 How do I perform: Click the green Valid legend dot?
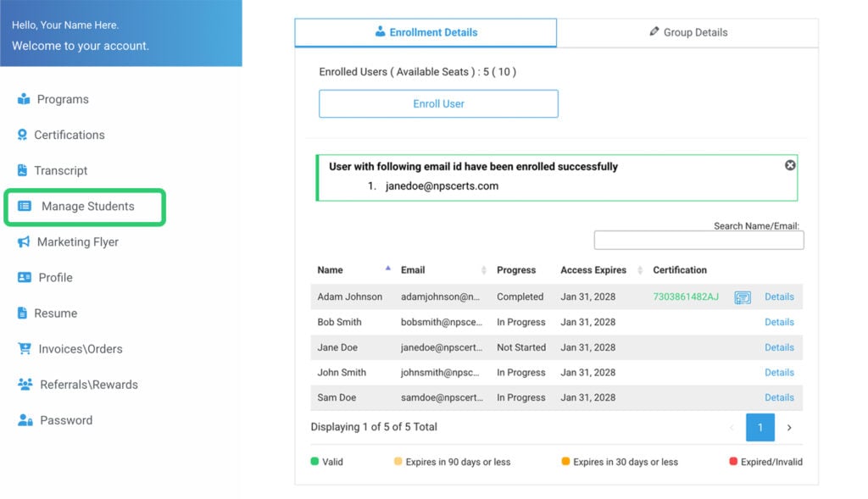[314, 462]
